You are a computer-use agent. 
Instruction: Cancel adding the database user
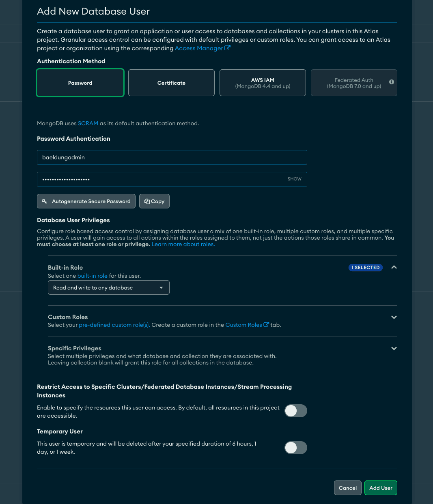(348, 488)
